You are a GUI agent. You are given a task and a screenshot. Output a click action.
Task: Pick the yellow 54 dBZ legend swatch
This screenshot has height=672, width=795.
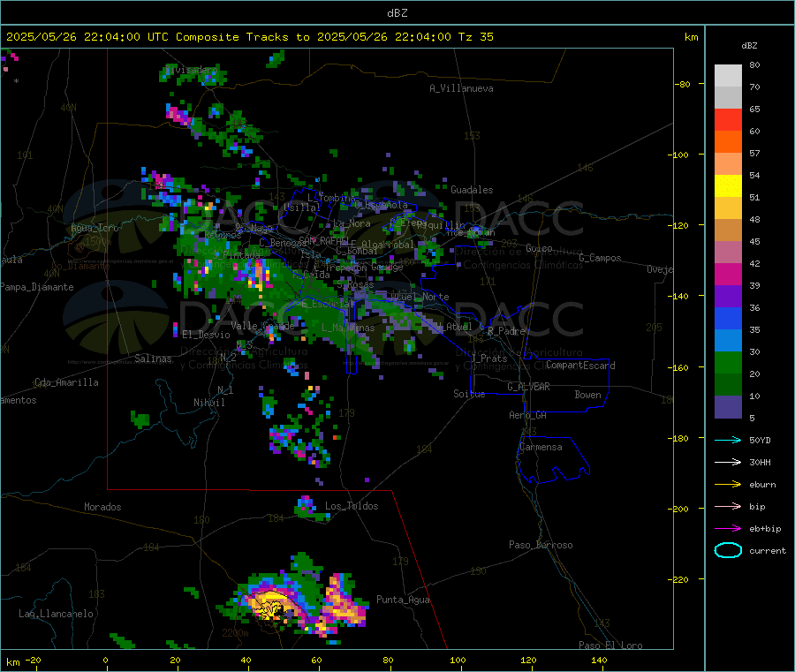[x=728, y=186]
